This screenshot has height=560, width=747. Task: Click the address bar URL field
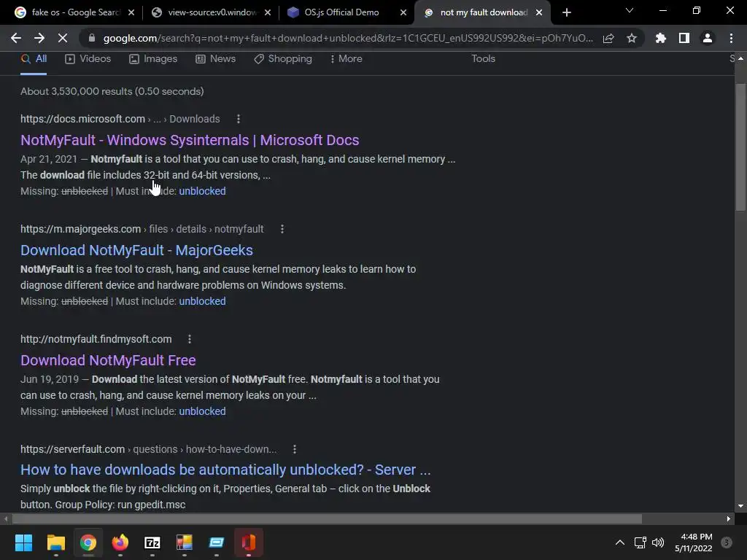coord(348,38)
